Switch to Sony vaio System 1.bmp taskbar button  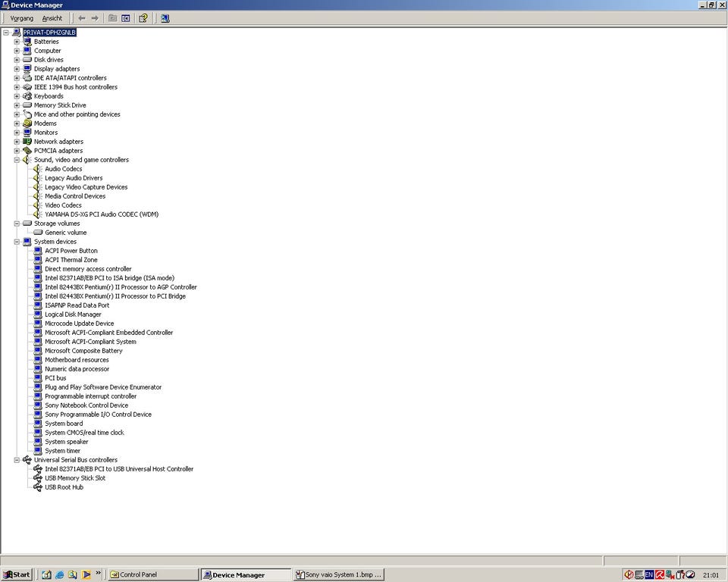point(339,574)
